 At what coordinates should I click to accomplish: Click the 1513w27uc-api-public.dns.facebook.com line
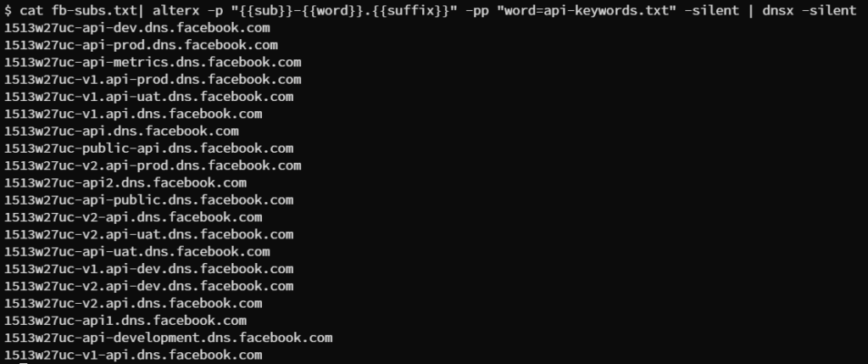tap(149, 199)
